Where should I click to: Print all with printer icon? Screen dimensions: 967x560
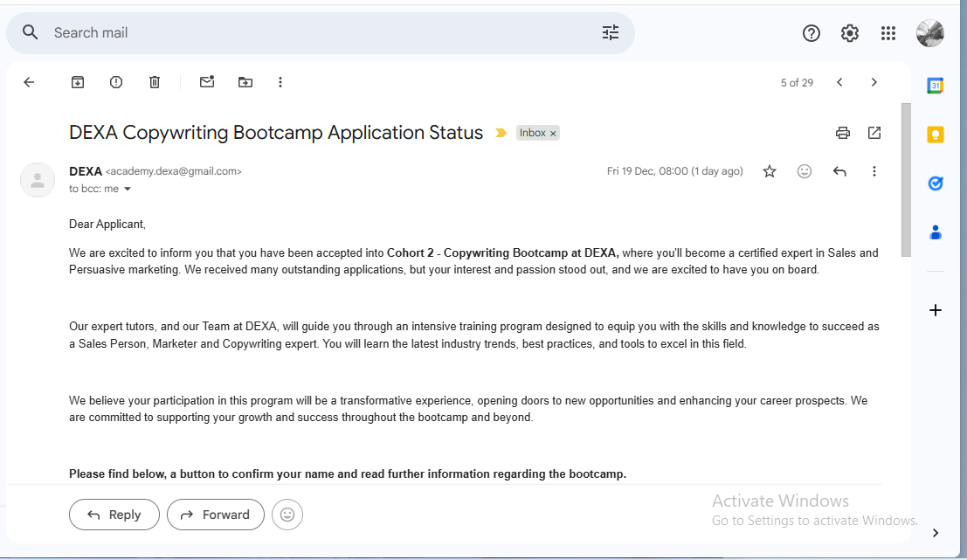842,133
